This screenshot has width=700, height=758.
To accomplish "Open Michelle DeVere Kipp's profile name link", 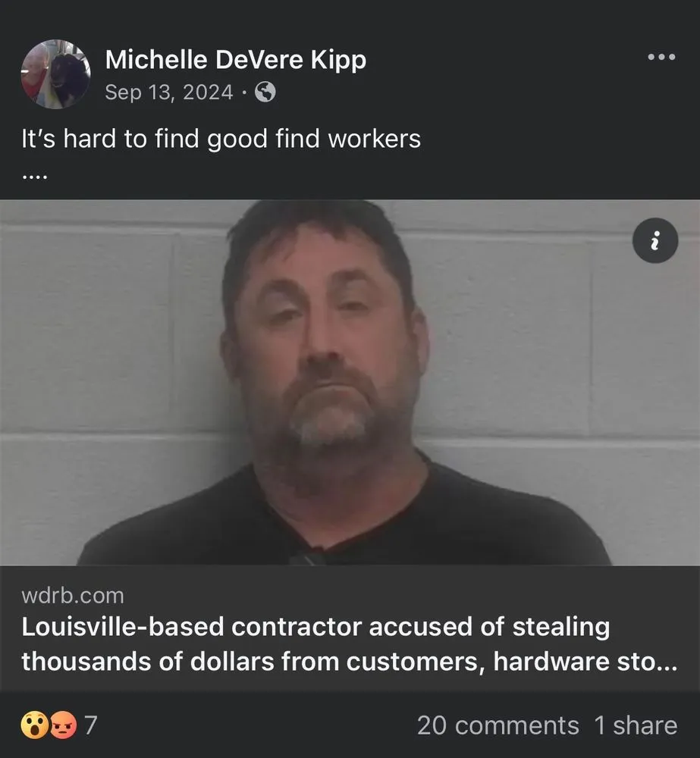I will pyautogui.click(x=236, y=60).
